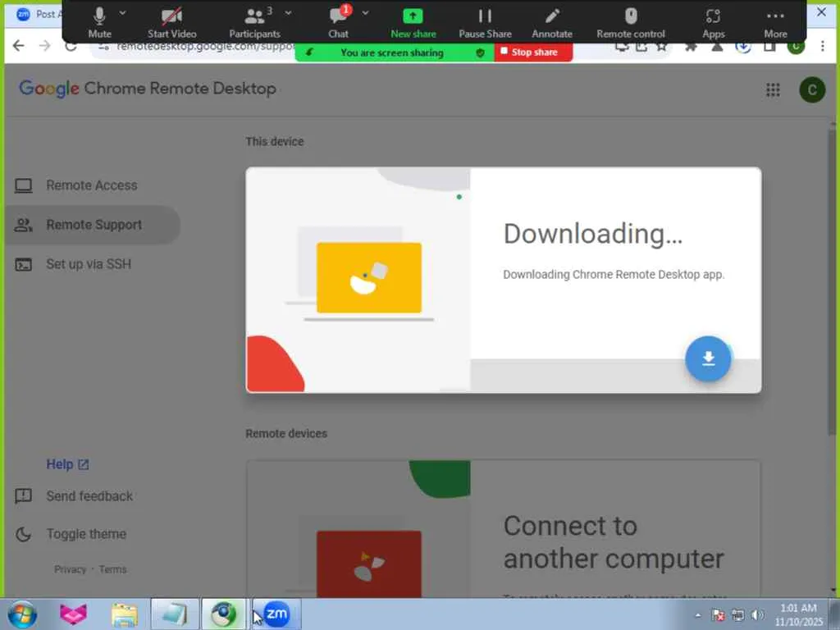Click New share in Zoom toolbar
The width and height of the screenshot is (840, 630).
[x=413, y=22]
